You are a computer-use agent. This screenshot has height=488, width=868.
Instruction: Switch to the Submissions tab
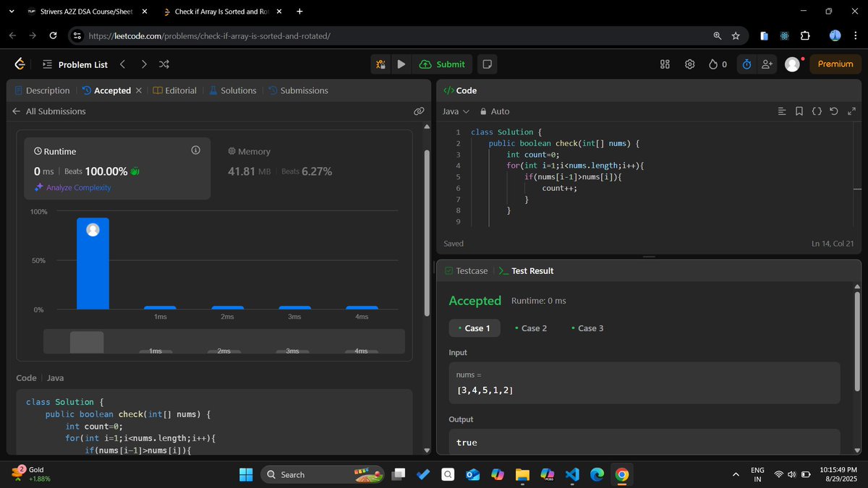tap(298, 90)
